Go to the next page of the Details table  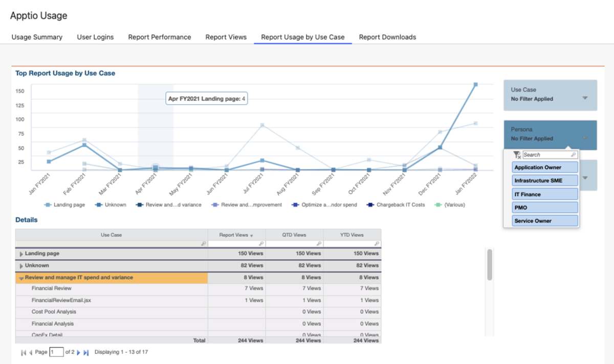click(x=78, y=352)
